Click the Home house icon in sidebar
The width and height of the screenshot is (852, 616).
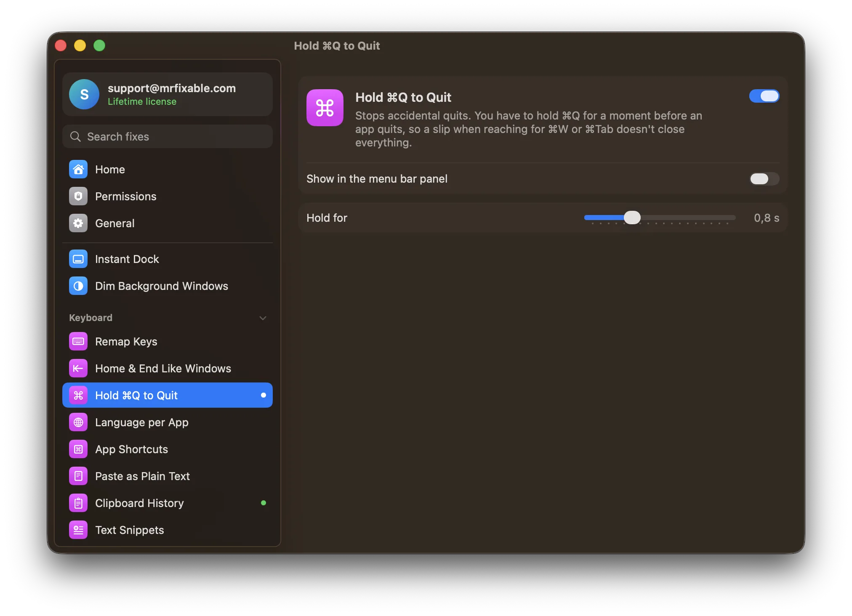point(78,170)
